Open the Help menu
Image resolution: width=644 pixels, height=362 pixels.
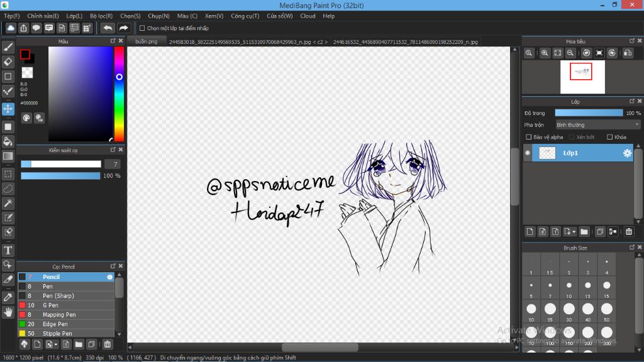328,16
